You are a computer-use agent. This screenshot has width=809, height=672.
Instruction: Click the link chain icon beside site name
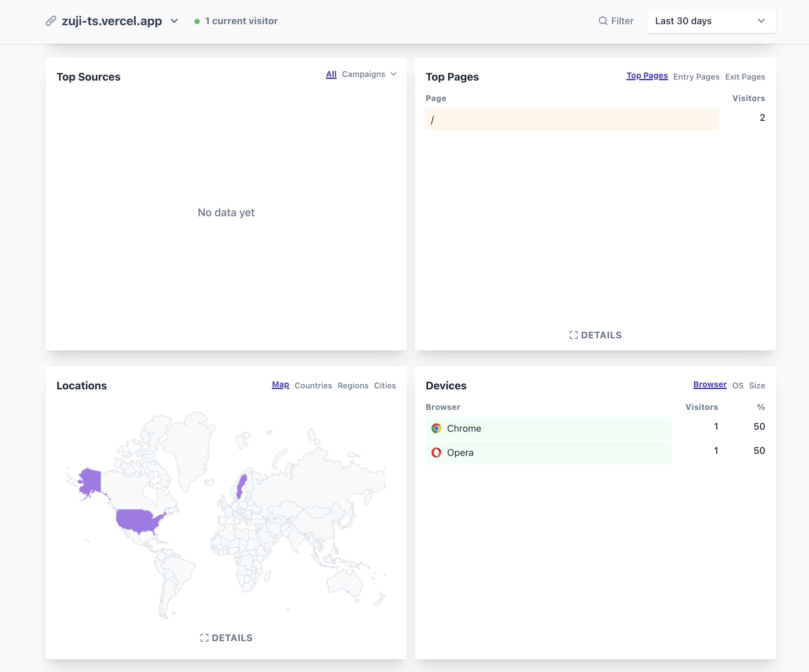click(x=51, y=21)
